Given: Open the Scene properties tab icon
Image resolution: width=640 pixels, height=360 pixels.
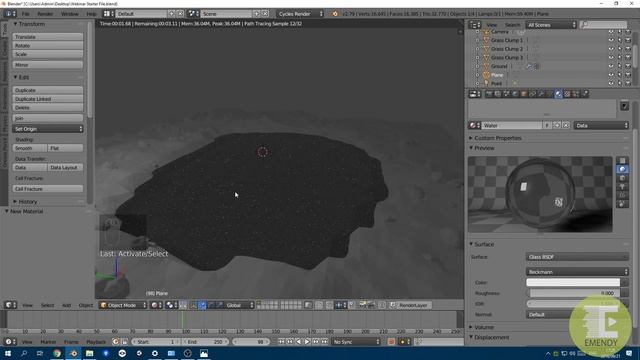Looking at the screenshot, I should click(x=507, y=94).
